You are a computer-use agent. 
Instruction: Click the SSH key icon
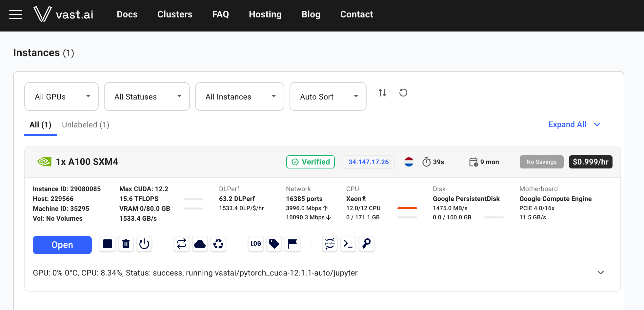367,244
